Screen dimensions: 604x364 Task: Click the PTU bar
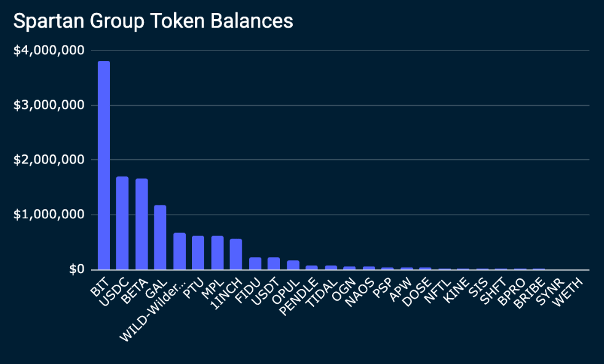(198, 253)
